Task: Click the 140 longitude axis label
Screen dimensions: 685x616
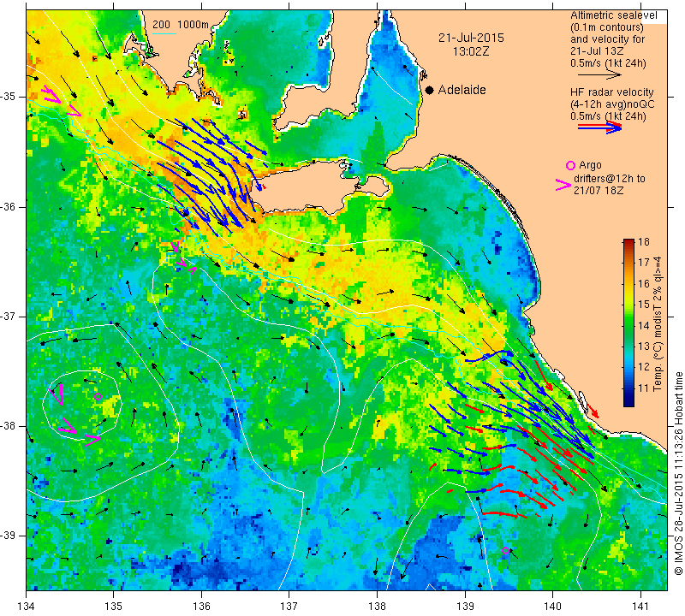Action: click(x=552, y=606)
